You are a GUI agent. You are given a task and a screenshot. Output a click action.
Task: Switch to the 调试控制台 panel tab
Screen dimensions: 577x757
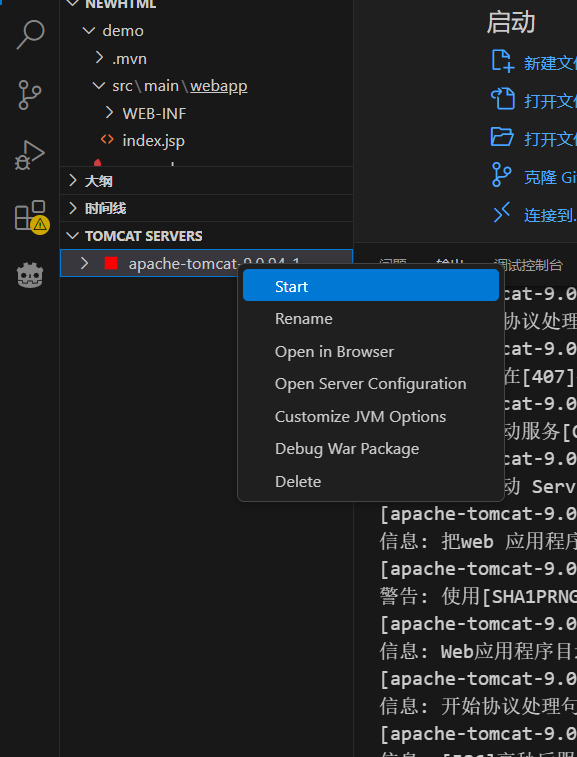coord(528,265)
